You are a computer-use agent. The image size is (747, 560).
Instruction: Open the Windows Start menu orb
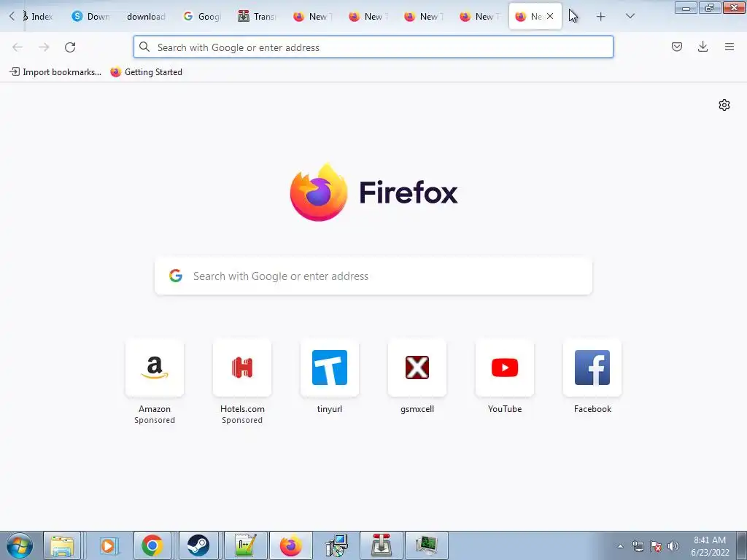pos(20,545)
